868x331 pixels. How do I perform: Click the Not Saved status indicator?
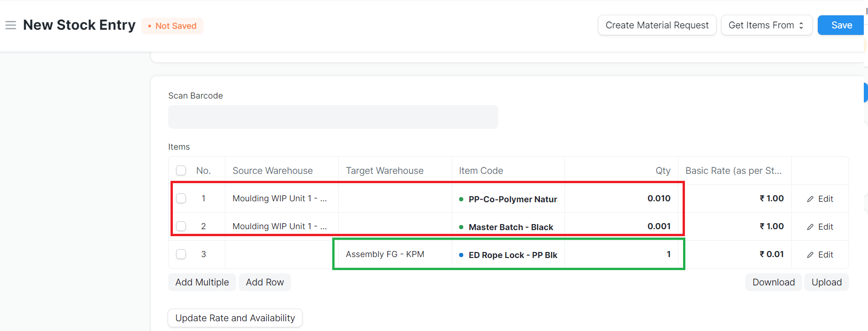(x=172, y=26)
